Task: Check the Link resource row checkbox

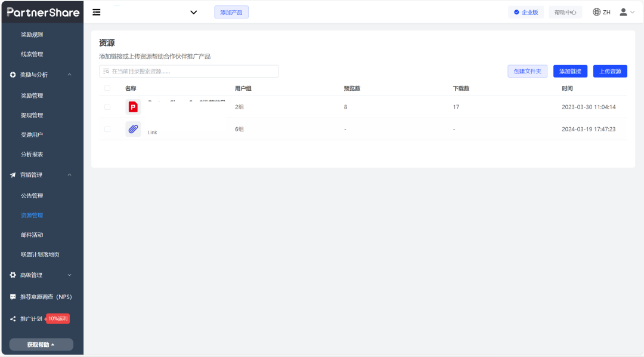Action: pyautogui.click(x=107, y=129)
